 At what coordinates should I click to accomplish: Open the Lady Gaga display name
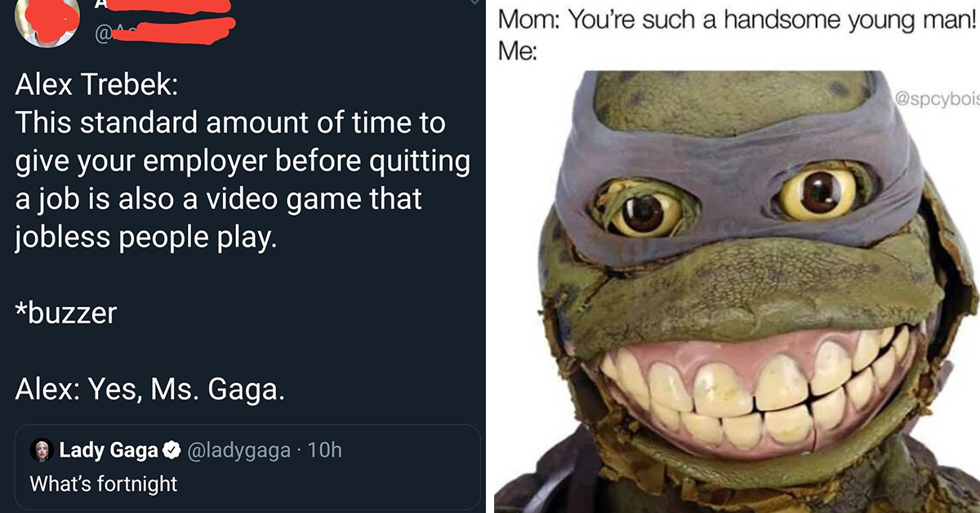point(103,450)
